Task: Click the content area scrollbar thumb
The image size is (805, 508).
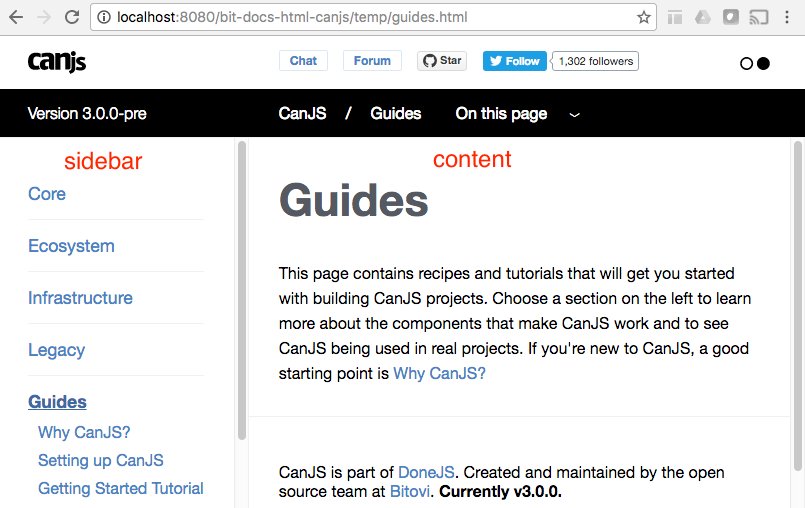Action: (x=798, y=306)
